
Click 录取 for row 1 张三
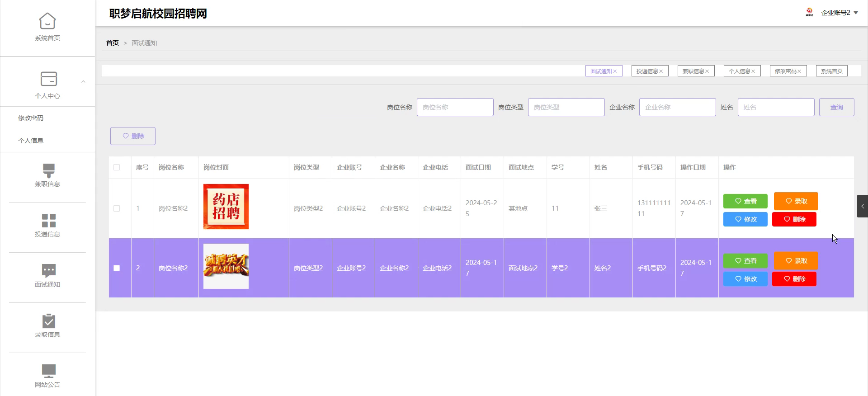tap(796, 201)
